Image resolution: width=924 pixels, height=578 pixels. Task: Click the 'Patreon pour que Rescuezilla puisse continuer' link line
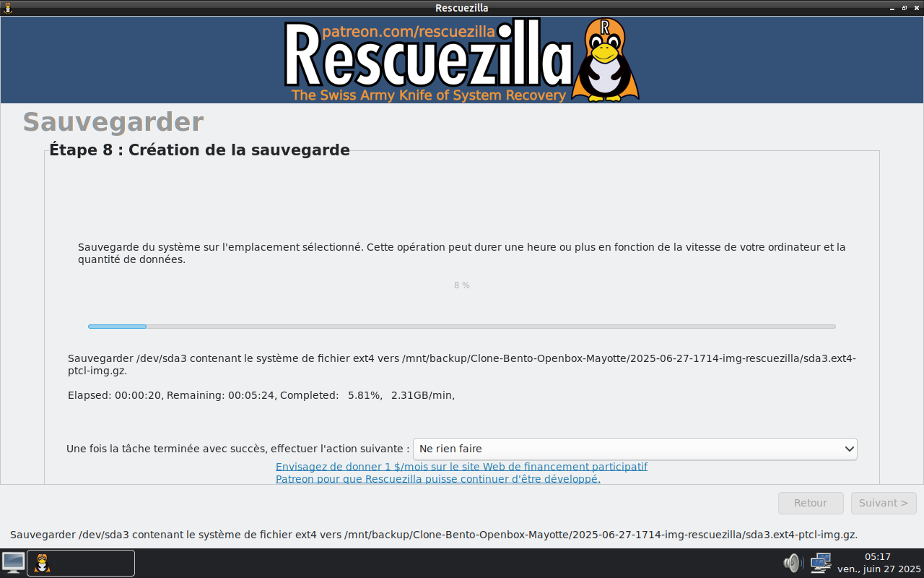[438, 478]
